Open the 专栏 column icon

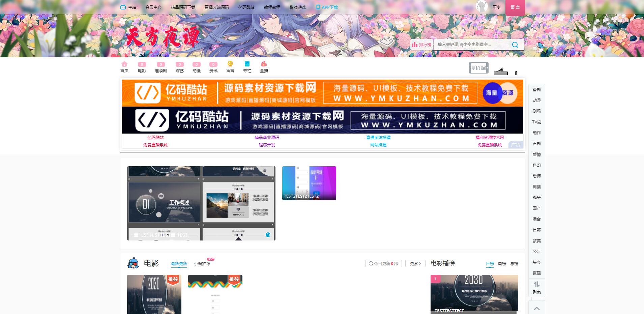(x=247, y=67)
